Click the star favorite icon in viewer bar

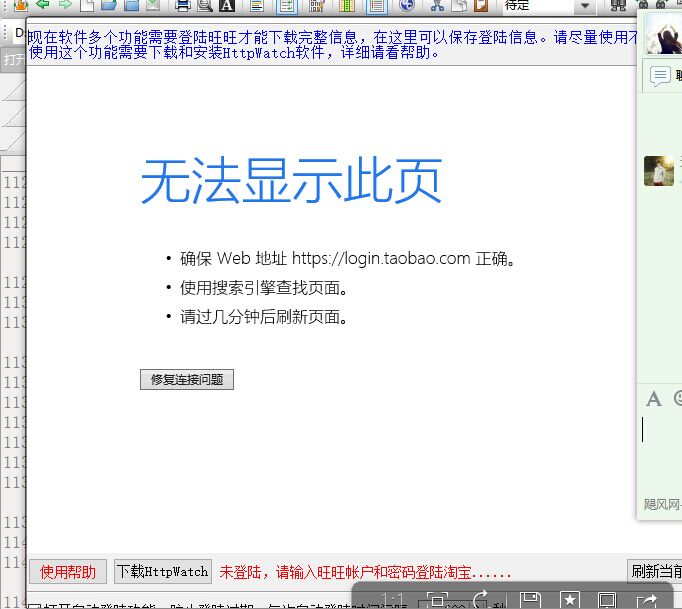[569, 600]
